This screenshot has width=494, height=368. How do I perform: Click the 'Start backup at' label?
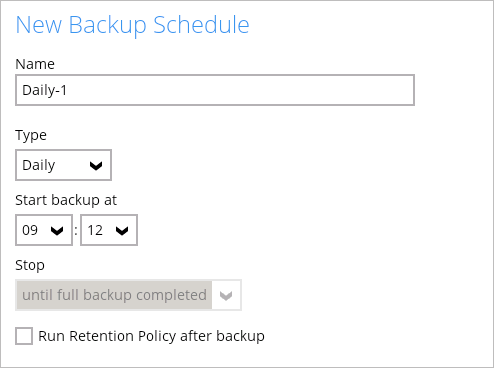pos(66,200)
